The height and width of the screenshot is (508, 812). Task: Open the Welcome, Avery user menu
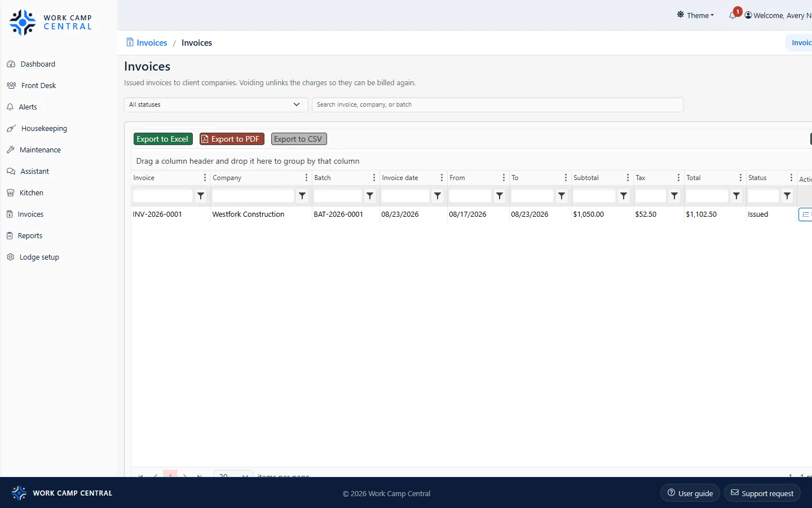tap(778, 15)
